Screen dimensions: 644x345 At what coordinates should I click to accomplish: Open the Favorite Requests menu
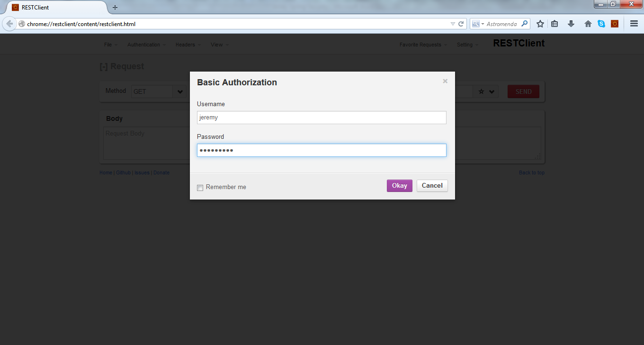click(x=423, y=45)
